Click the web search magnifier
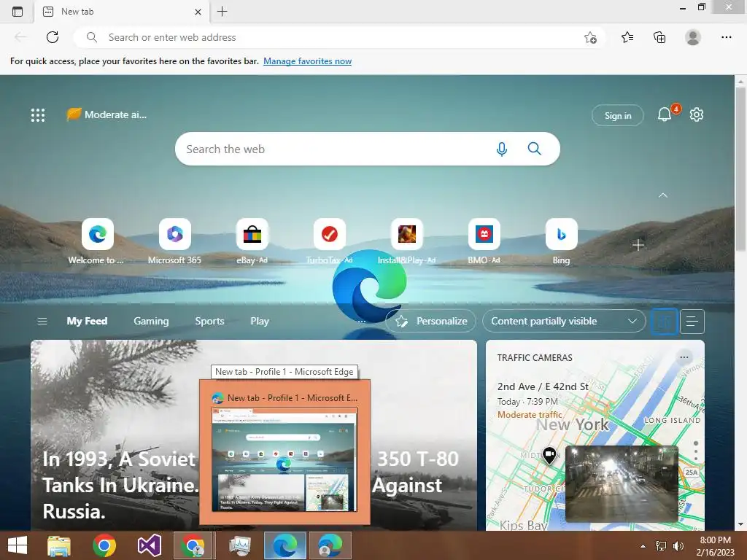Image resolution: width=747 pixels, height=560 pixels. [x=535, y=149]
